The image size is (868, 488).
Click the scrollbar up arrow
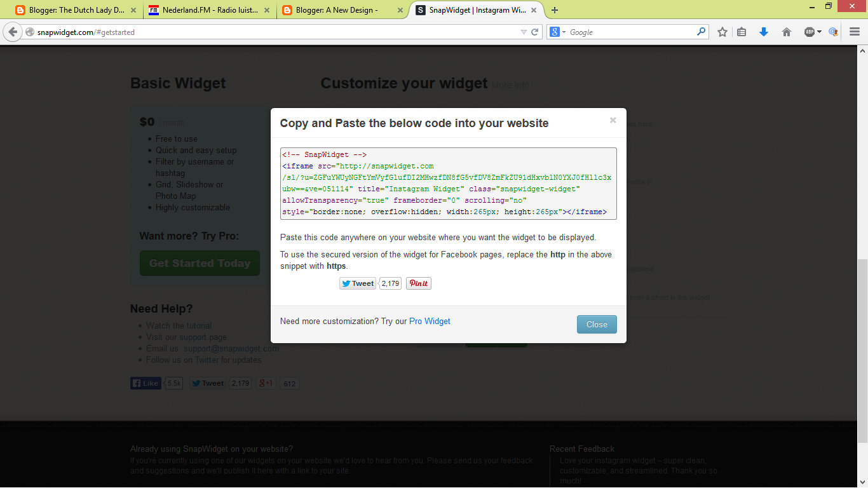862,50
